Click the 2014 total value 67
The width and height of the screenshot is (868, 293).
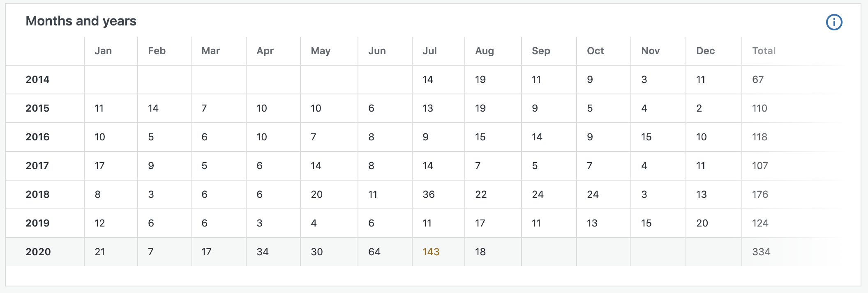[758, 80]
